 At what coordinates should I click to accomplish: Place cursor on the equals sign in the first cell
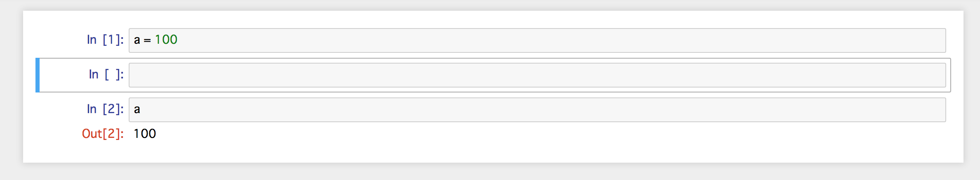(x=147, y=41)
